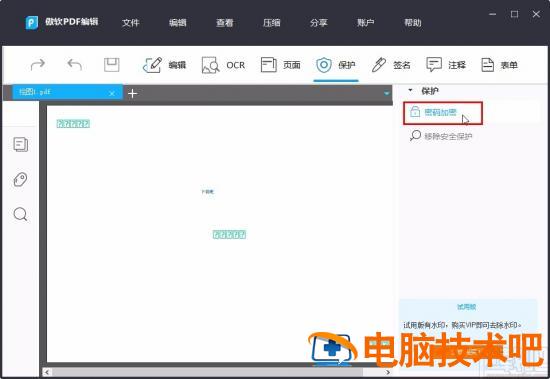Open the 查看 menu
Screen dimensions: 550x379
coord(224,23)
